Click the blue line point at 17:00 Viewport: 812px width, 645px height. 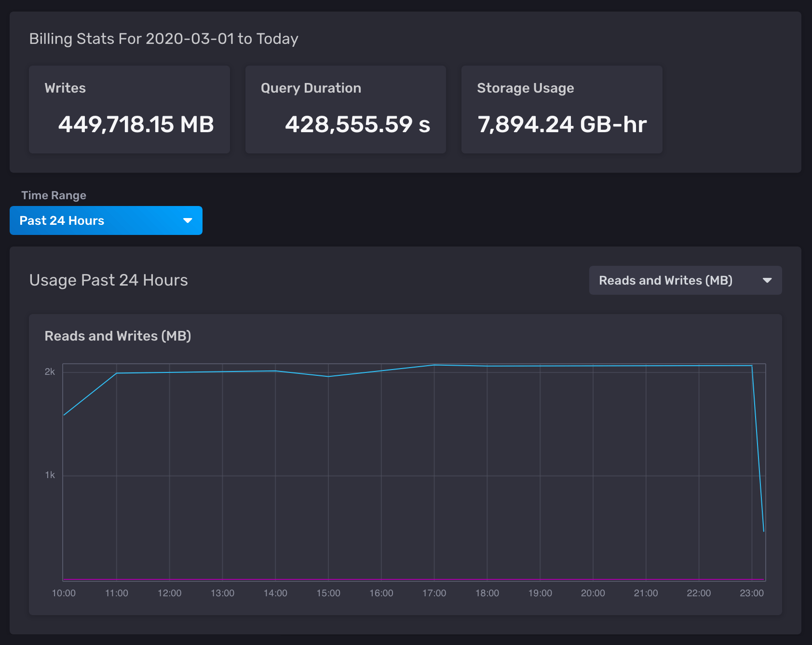[434, 365]
